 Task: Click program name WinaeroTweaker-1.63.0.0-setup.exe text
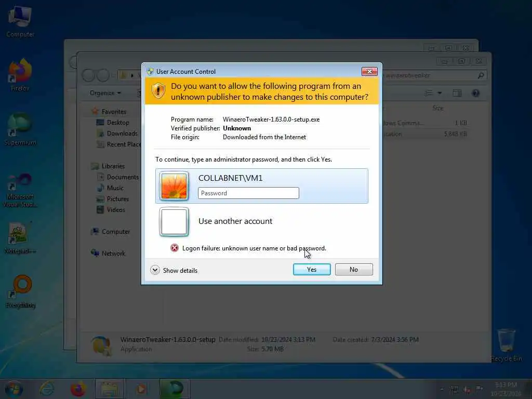tap(271, 119)
